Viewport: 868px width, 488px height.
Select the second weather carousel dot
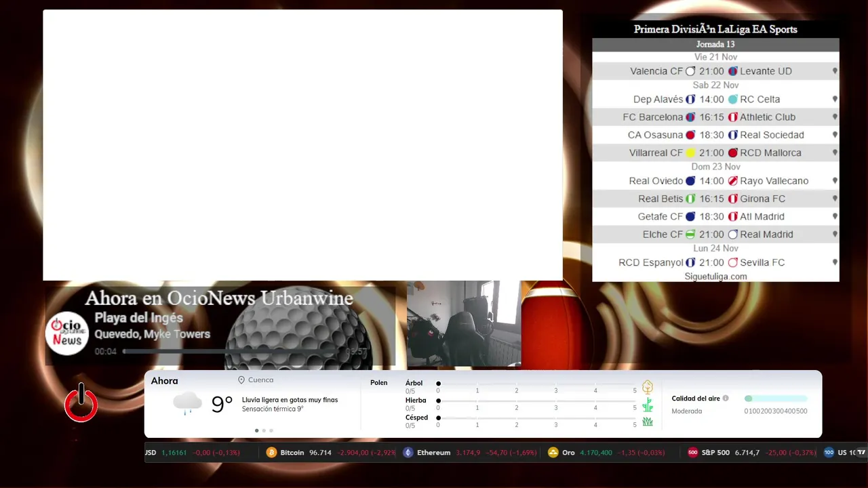[x=264, y=430]
